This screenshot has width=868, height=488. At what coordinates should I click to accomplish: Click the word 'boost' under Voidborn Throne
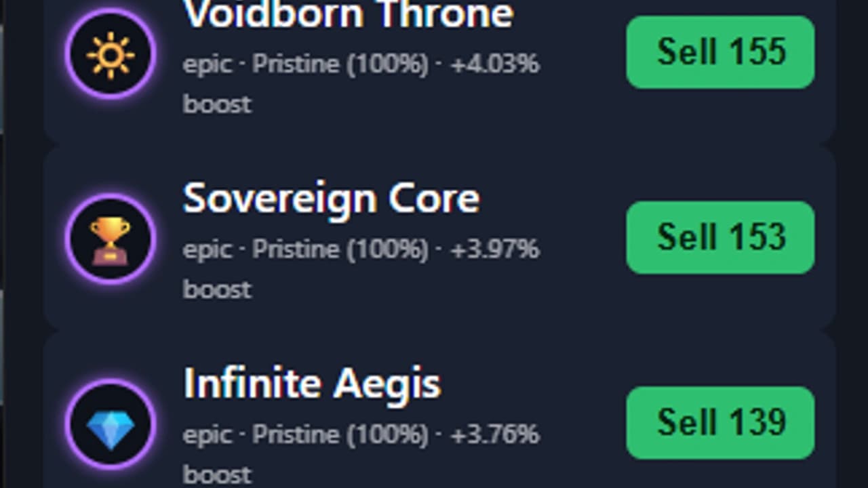217,104
